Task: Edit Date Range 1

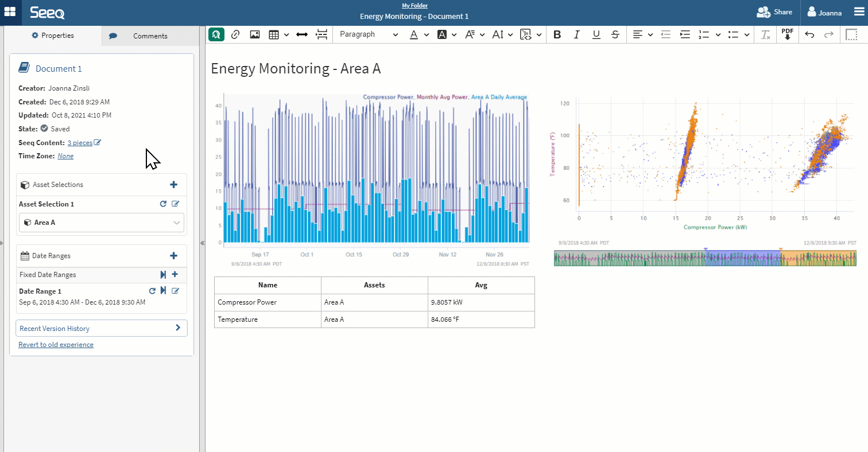Action: pos(176,291)
